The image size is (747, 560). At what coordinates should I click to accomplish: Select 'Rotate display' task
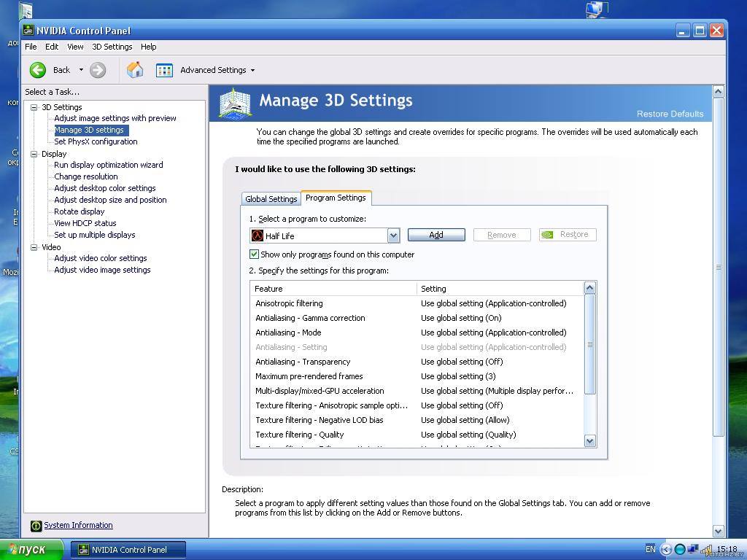79,211
